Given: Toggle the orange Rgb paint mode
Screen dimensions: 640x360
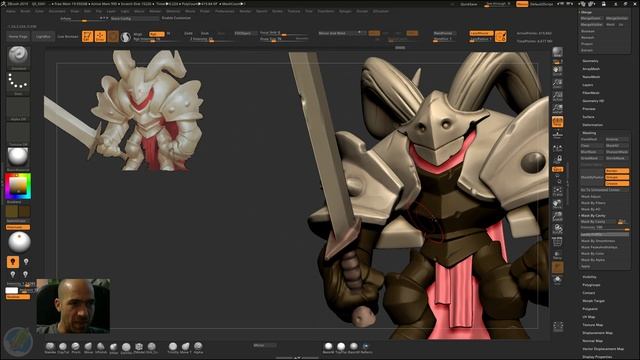Looking at the screenshot, I should pyautogui.click(x=157, y=34).
